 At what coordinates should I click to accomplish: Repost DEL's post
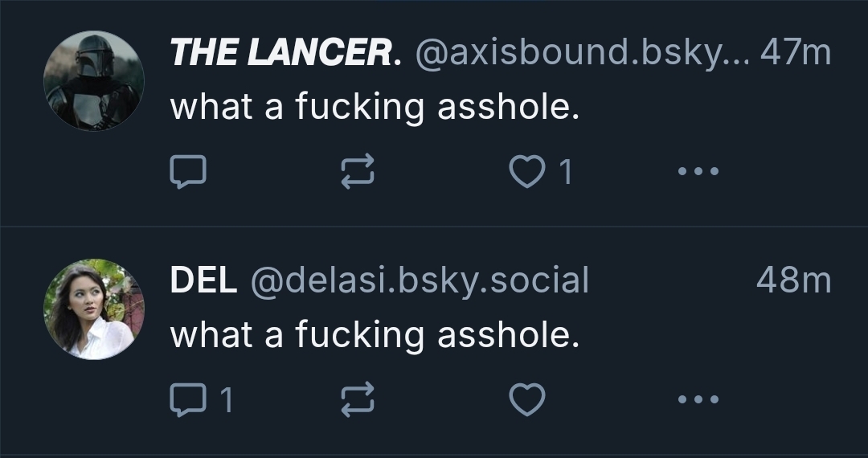[x=357, y=399]
